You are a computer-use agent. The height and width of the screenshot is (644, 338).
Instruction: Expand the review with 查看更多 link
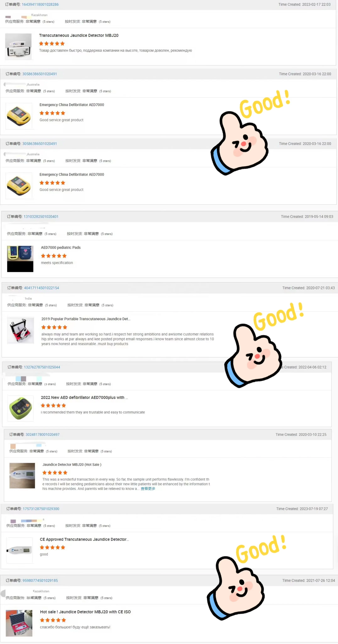click(x=148, y=489)
